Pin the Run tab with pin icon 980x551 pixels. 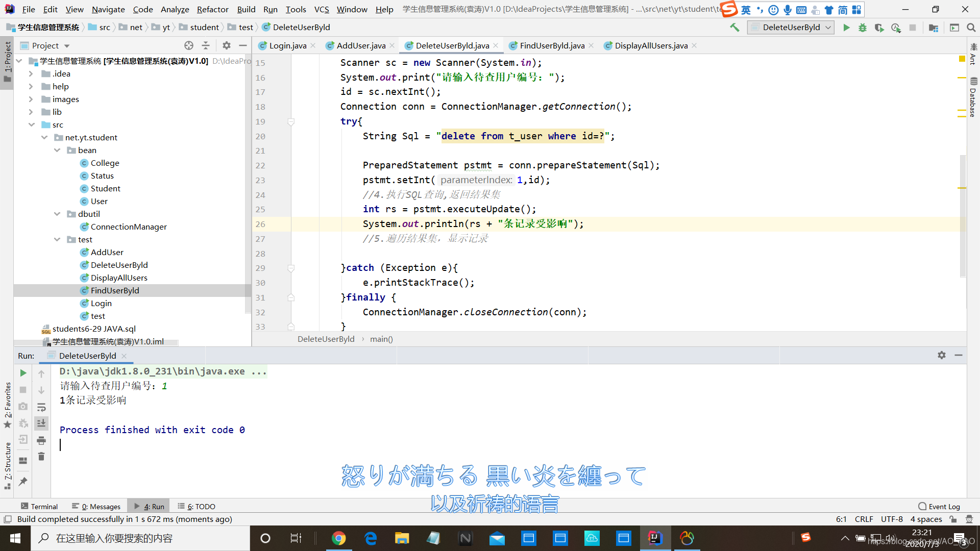tap(23, 481)
